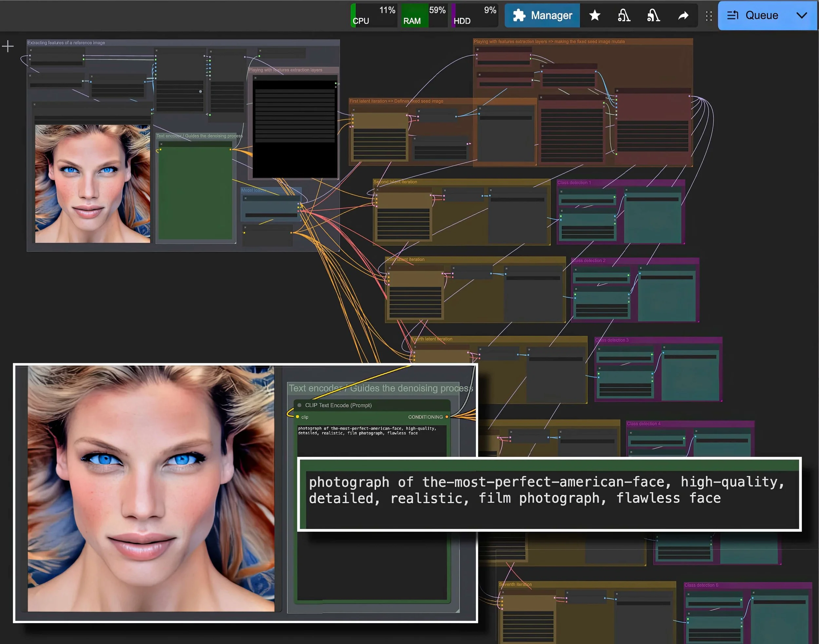This screenshot has height=644, width=819.
Task: Click the small reference face image preview
Action: click(x=92, y=184)
